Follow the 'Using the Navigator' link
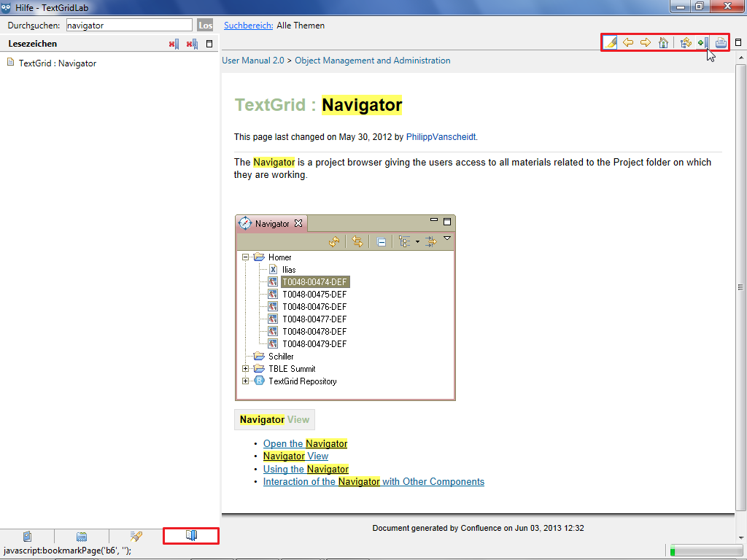 pyautogui.click(x=306, y=469)
